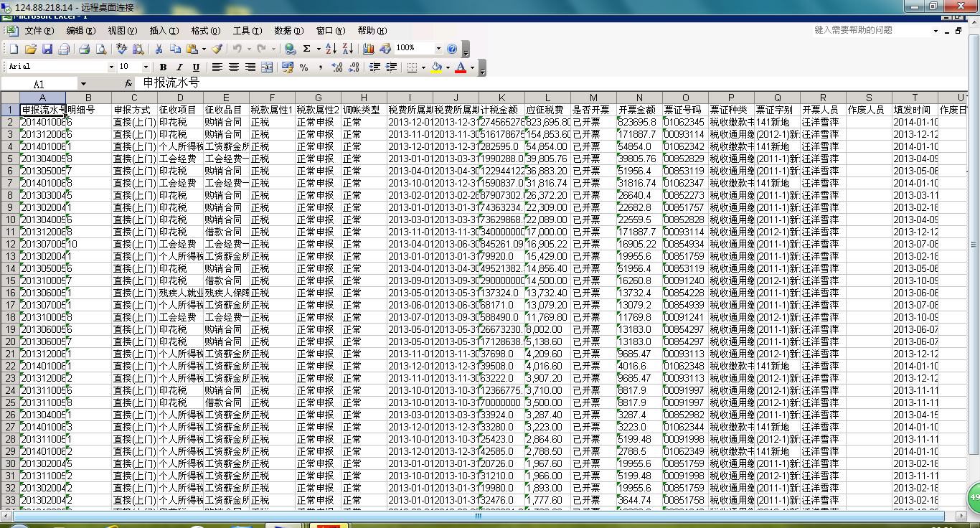This screenshot has height=528, width=980.
Task: Expand the Fill Color palette arrow
Action: click(447, 67)
